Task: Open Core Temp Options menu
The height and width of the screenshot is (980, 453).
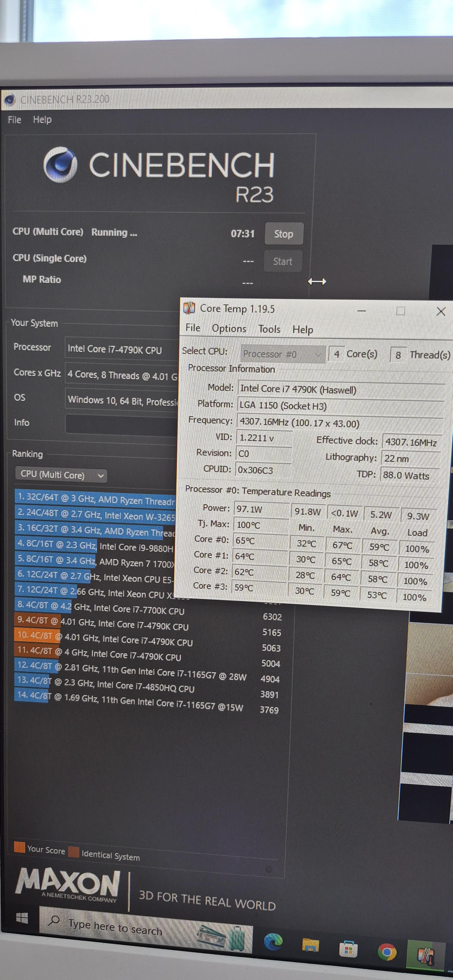Action: coord(229,329)
